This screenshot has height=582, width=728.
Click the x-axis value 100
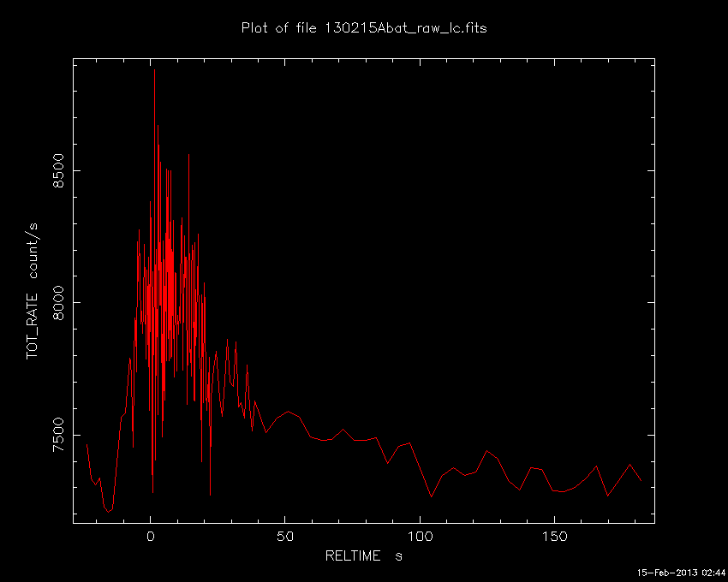point(420,537)
